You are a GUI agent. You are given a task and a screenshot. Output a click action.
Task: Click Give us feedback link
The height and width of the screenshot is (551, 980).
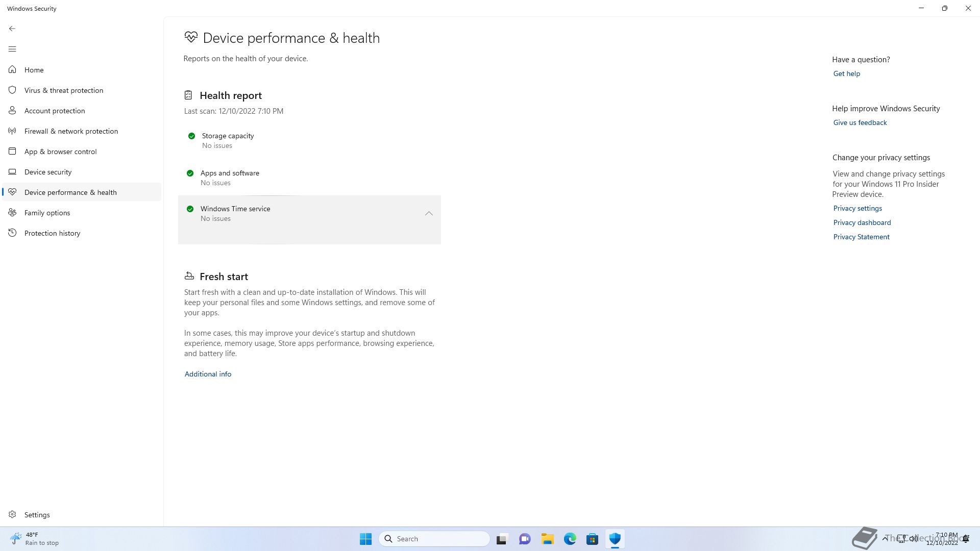[x=860, y=122]
